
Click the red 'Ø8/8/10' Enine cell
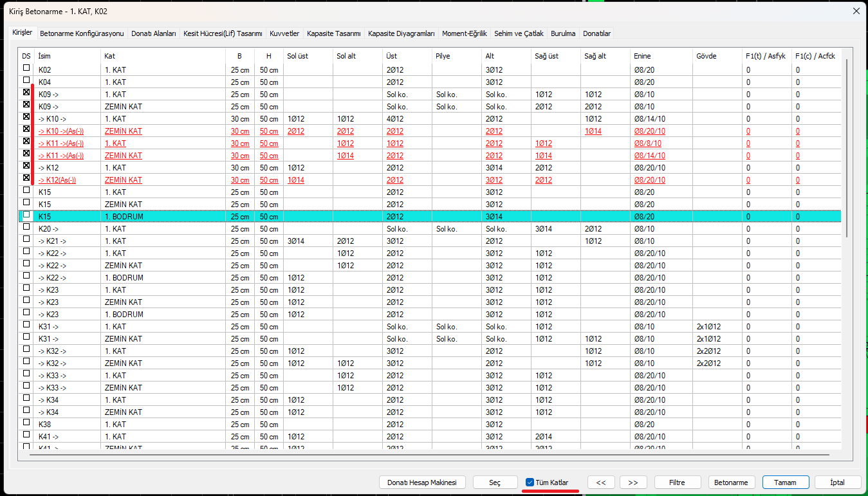click(647, 143)
